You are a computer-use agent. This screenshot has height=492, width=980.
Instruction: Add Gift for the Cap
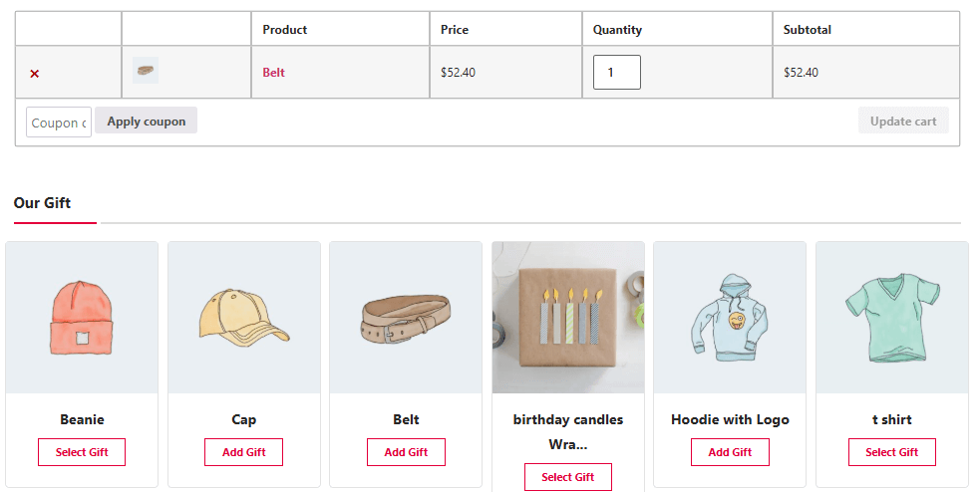[243, 452]
